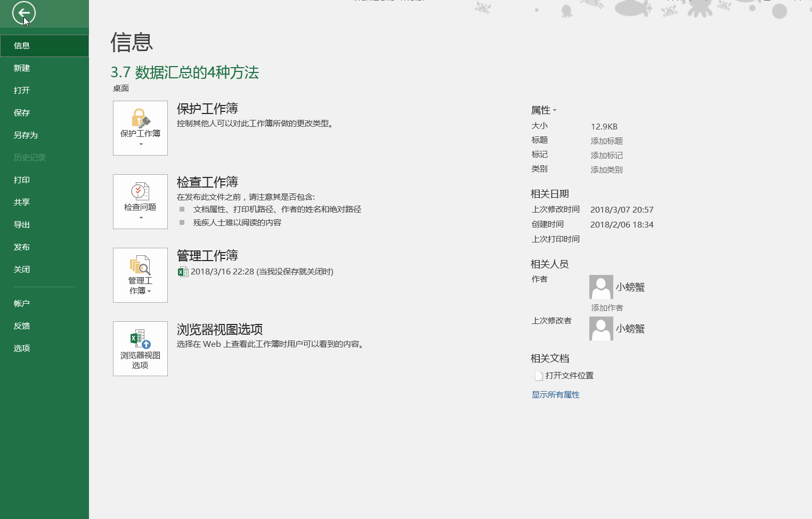
Task: Click the author avatar of 小螃蟹
Action: click(x=600, y=286)
